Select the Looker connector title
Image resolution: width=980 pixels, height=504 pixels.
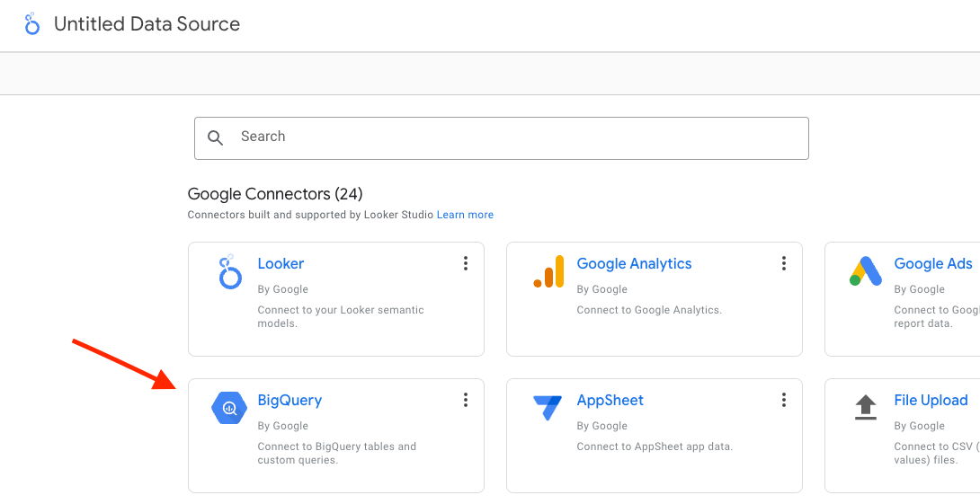coord(281,263)
